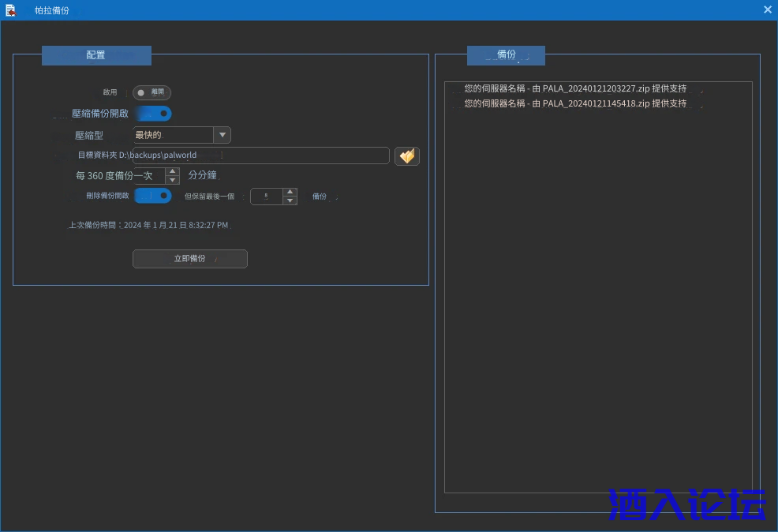
Task: Toggle the 啟用 enable switch
Action: click(x=151, y=92)
